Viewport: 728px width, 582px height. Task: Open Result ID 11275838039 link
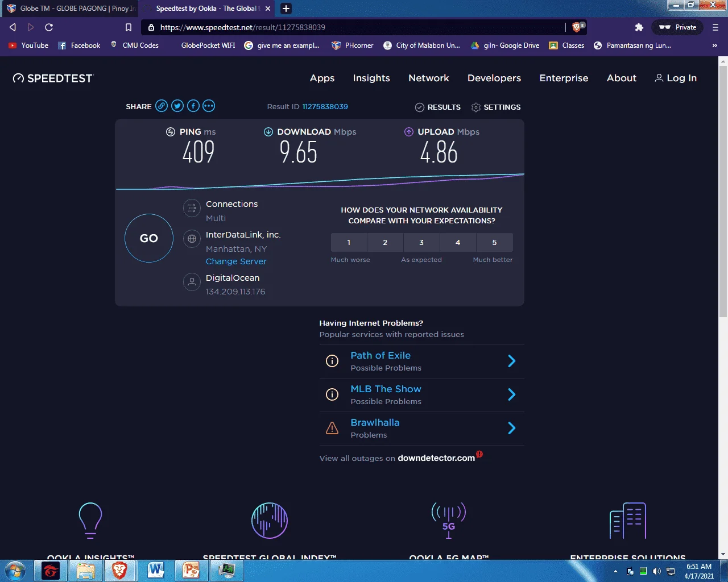click(x=325, y=106)
